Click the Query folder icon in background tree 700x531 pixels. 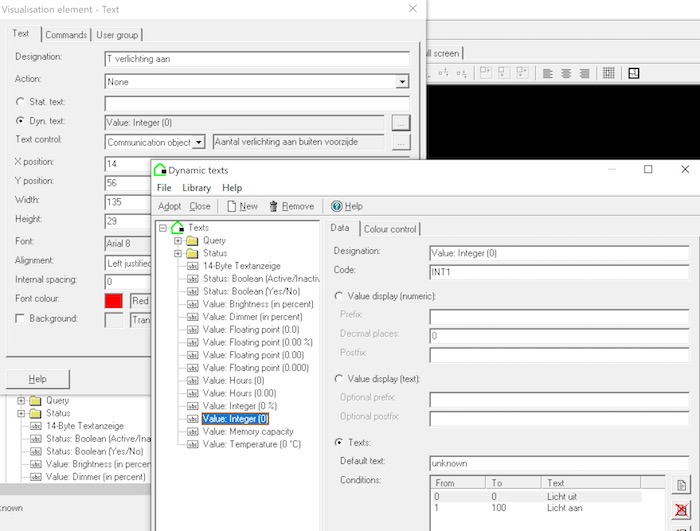click(35, 401)
